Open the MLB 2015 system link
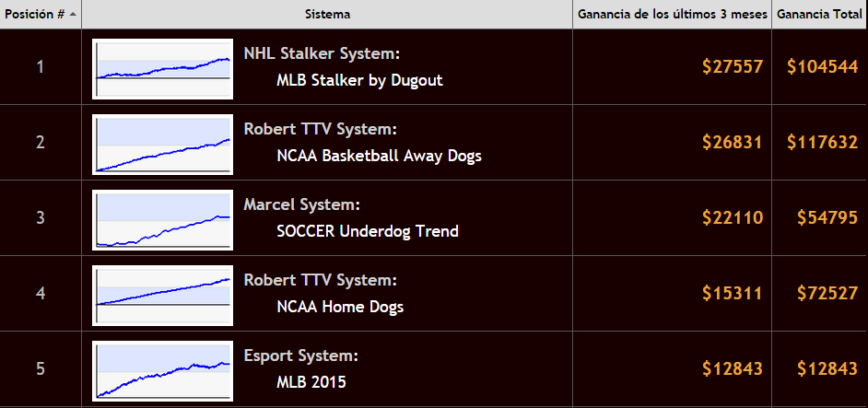The height and width of the screenshot is (408, 868). point(311,382)
